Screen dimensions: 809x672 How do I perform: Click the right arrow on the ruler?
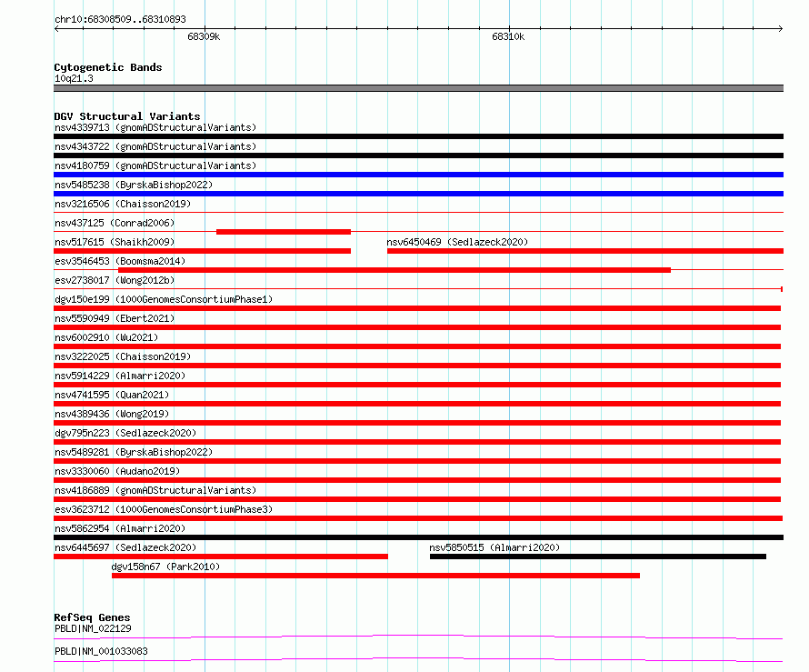780,28
